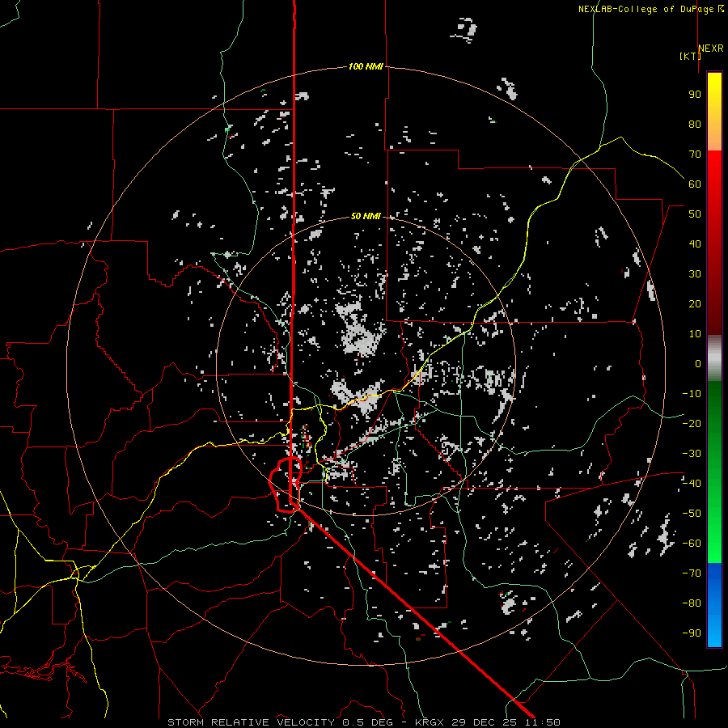728x728 pixels.
Task: Click the yellow top segment of color bar
Action: point(714,112)
